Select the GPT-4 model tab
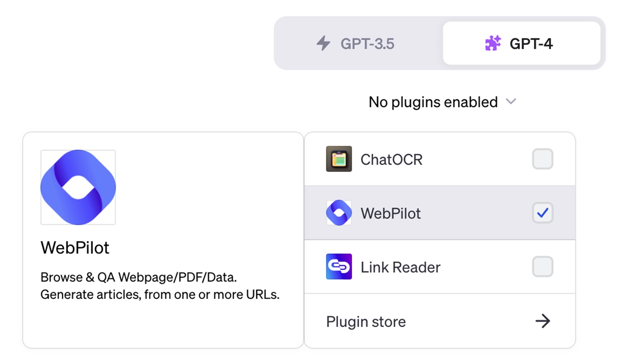 522,43
